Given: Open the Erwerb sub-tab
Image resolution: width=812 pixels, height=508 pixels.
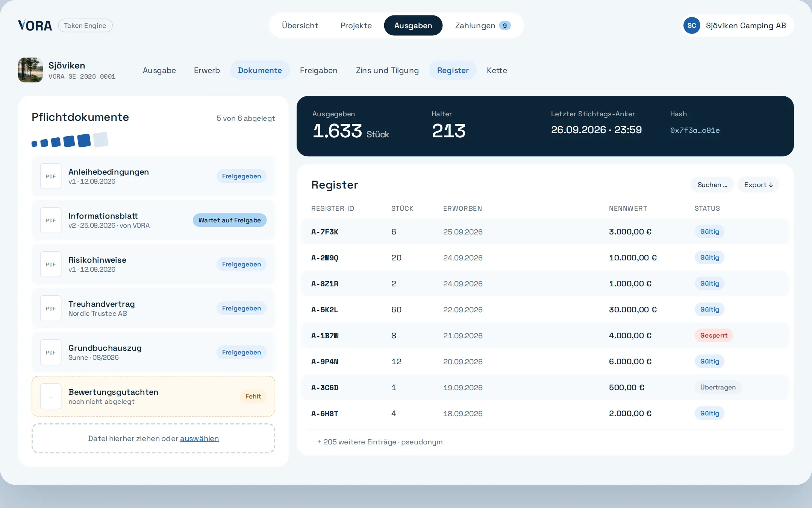Looking at the screenshot, I should point(207,70).
